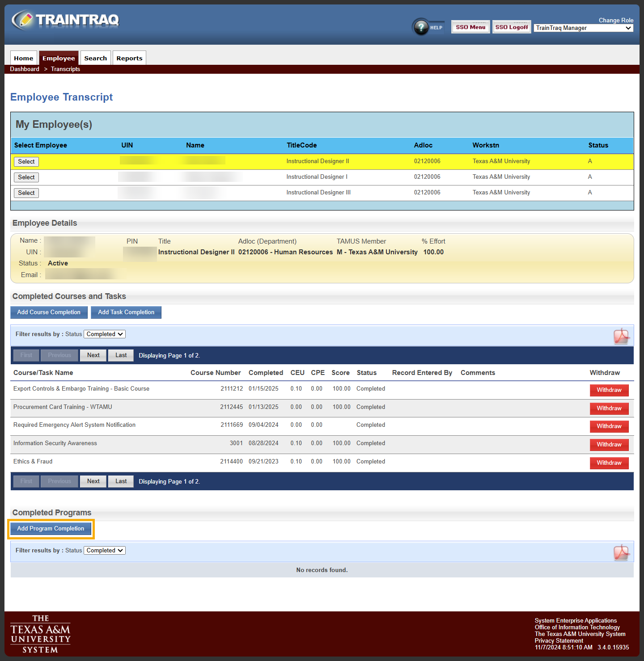The image size is (644, 661).
Task: Go to the Next page of courses
Action: pyautogui.click(x=93, y=355)
